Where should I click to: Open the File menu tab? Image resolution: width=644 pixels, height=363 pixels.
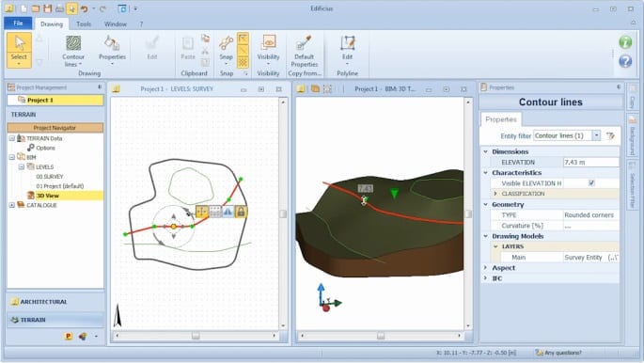pyautogui.click(x=18, y=24)
